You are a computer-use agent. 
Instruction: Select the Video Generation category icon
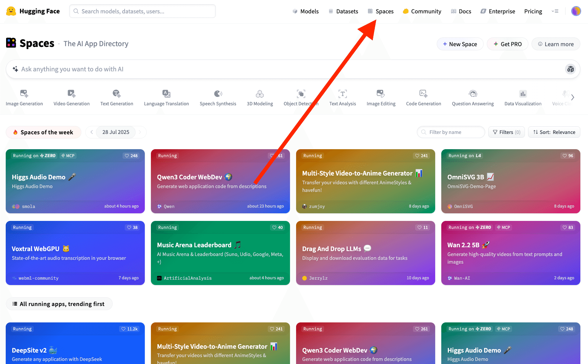[x=71, y=93]
